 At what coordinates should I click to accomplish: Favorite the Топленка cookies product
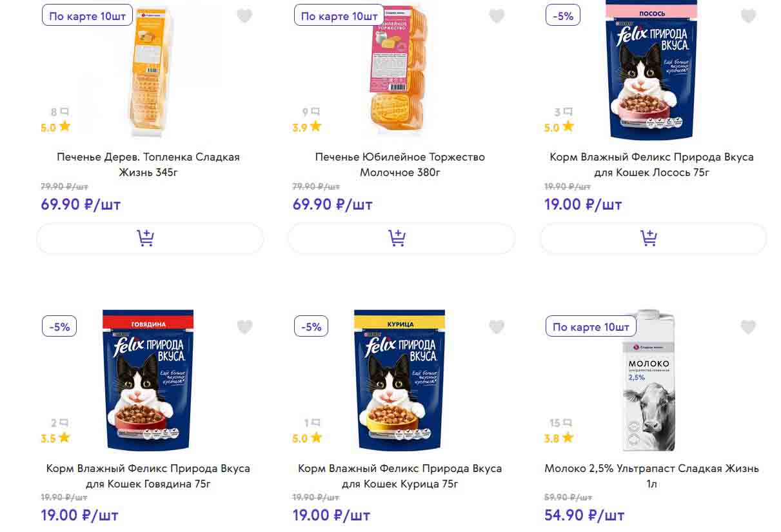click(244, 16)
